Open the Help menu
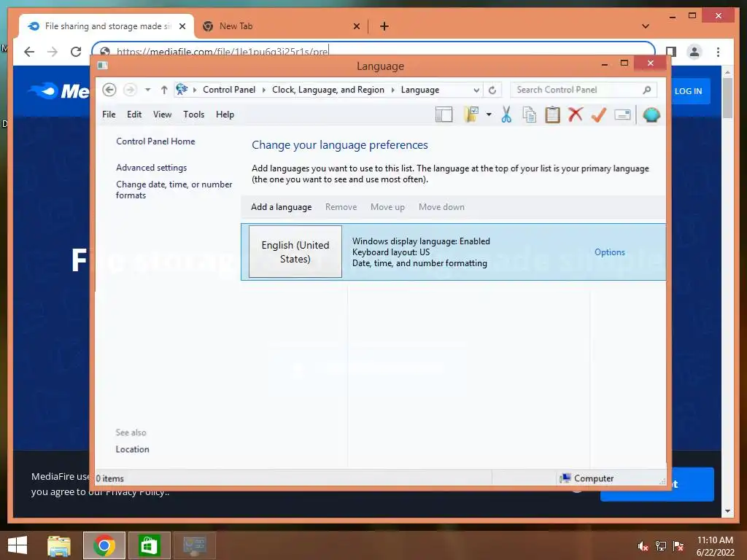This screenshot has width=747, height=560. [225, 114]
